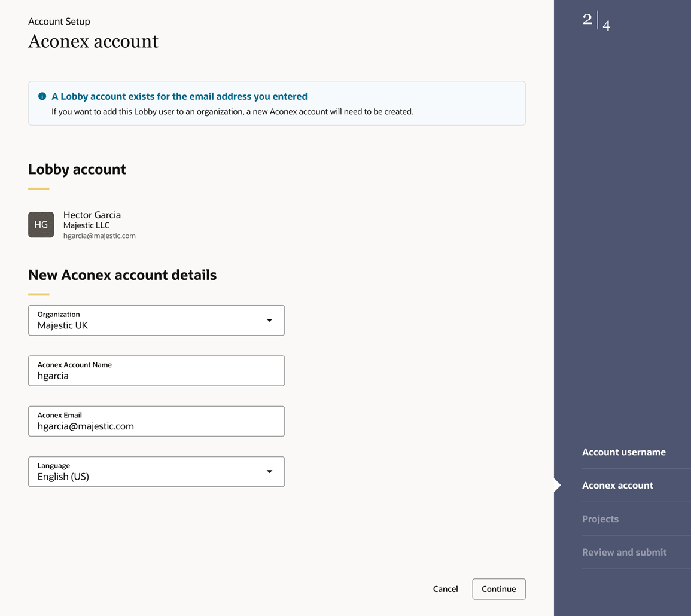Click the Organization dropdown arrow
The image size is (691, 616).
269,321
